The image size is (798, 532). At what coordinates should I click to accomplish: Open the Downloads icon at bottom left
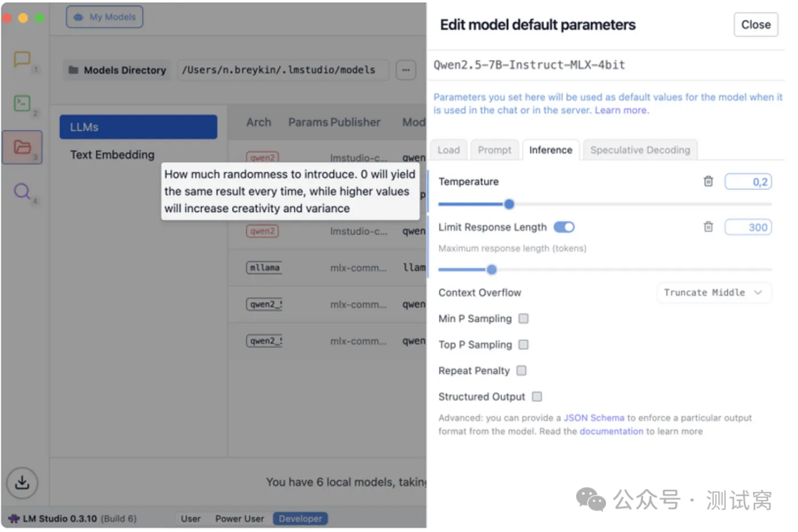(x=22, y=483)
